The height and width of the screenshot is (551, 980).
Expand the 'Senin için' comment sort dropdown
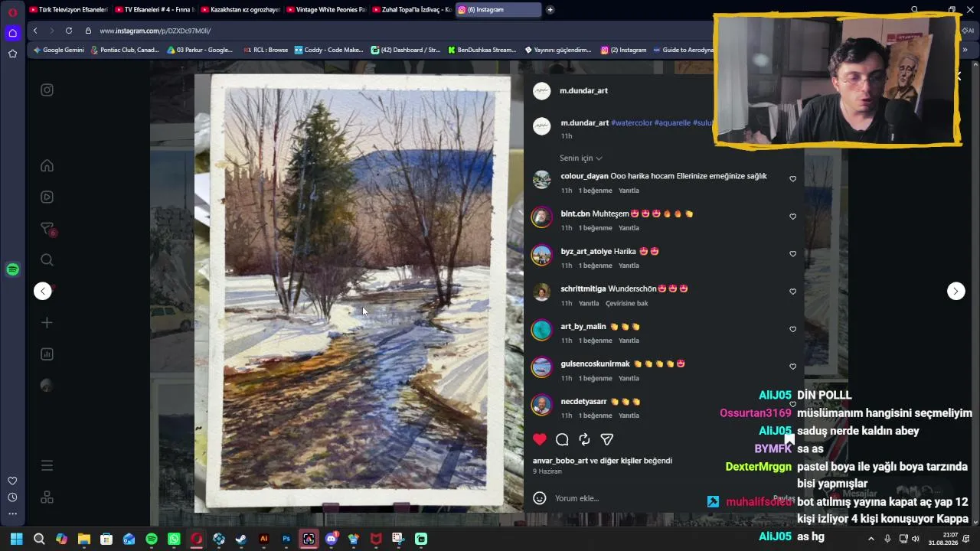(581, 158)
